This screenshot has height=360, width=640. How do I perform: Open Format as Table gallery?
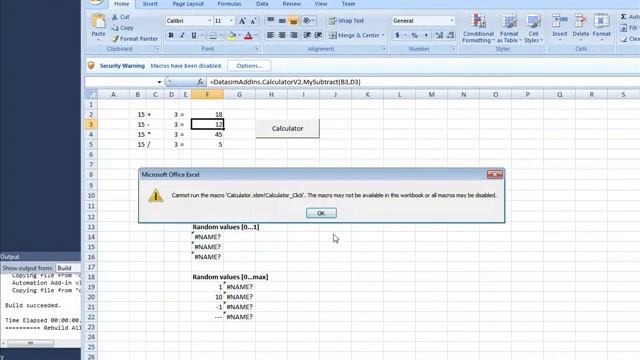509,28
